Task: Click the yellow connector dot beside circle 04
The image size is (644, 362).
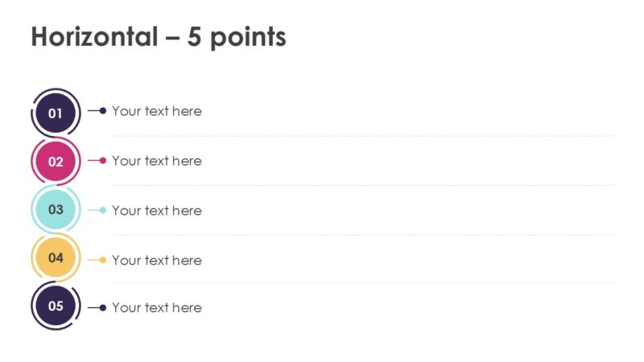Action: coord(102,260)
